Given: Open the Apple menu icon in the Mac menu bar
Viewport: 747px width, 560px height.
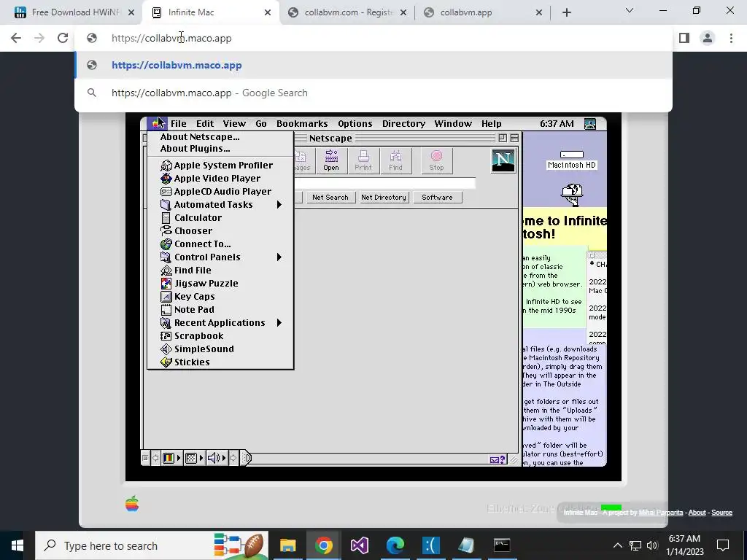Looking at the screenshot, I should (x=156, y=123).
